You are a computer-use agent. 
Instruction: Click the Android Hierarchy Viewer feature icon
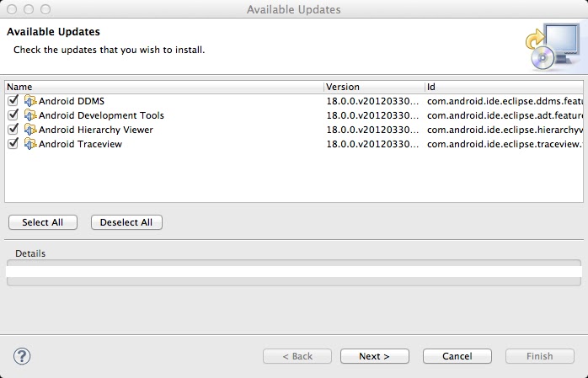click(x=30, y=130)
